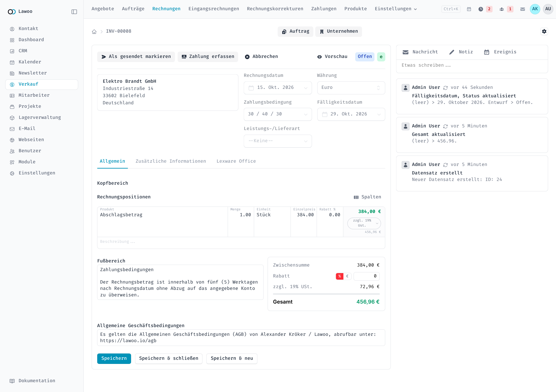Open mail envelope icon in top bar
Image resolution: width=556 pixels, height=392 pixels.
[x=523, y=9]
